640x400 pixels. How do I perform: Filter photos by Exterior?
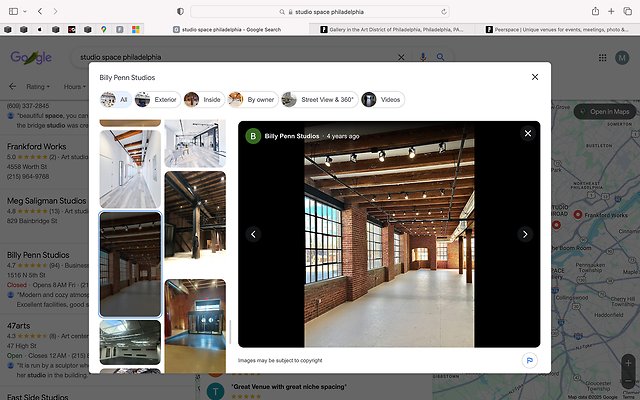(x=156, y=99)
